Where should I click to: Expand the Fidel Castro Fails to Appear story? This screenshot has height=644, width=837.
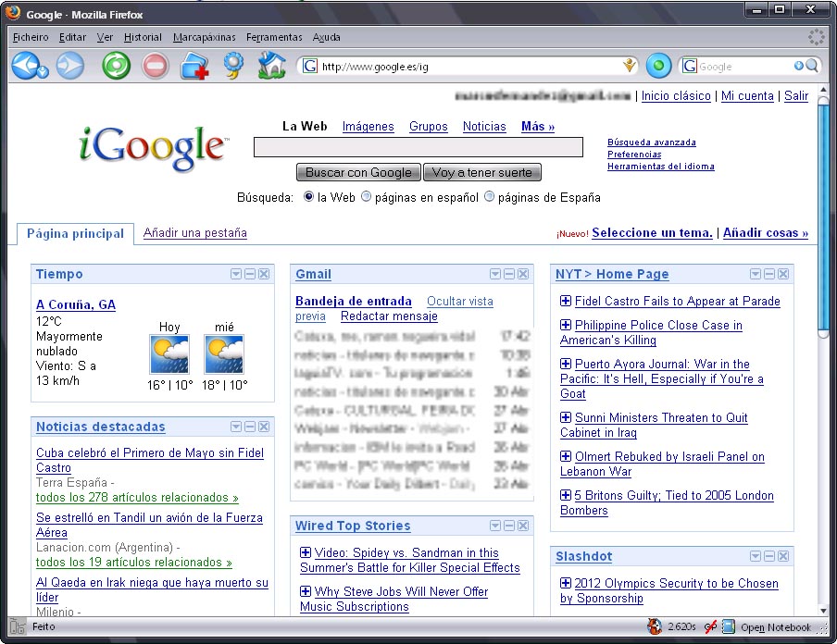[x=566, y=301]
